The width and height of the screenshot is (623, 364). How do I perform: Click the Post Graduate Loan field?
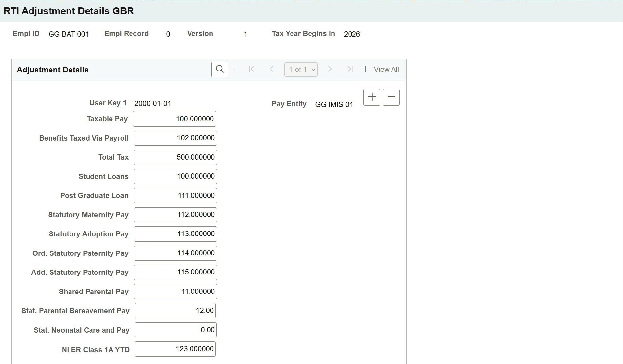[175, 196]
